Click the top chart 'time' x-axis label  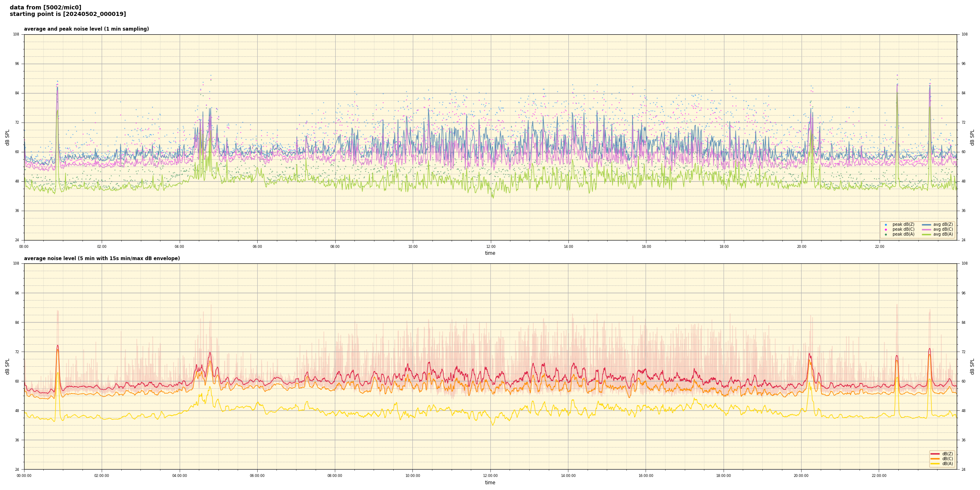pyautogui.click(x=490, y=253)
